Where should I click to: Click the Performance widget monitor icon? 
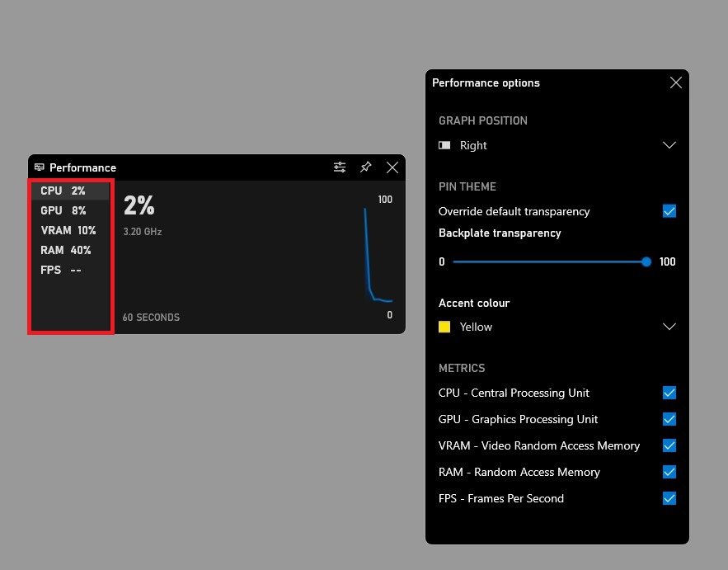[x=40, y=167]
